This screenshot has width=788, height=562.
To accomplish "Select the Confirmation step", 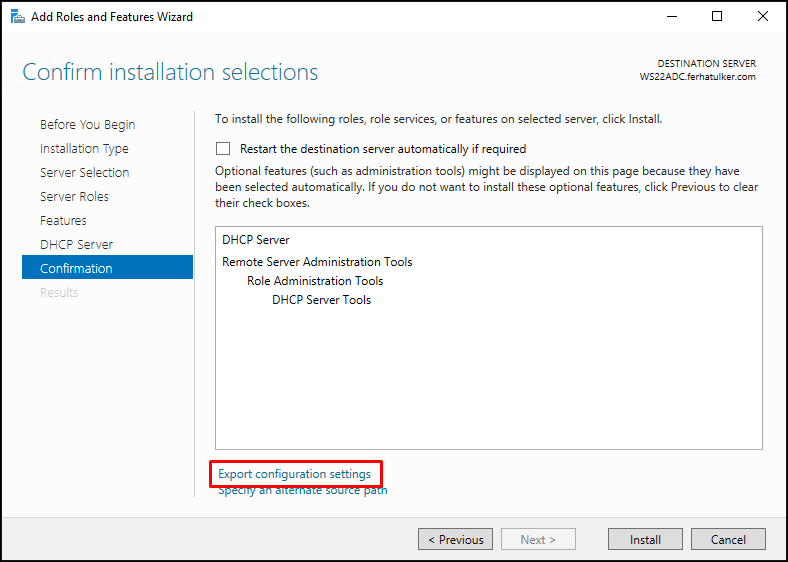I will 107,267.
